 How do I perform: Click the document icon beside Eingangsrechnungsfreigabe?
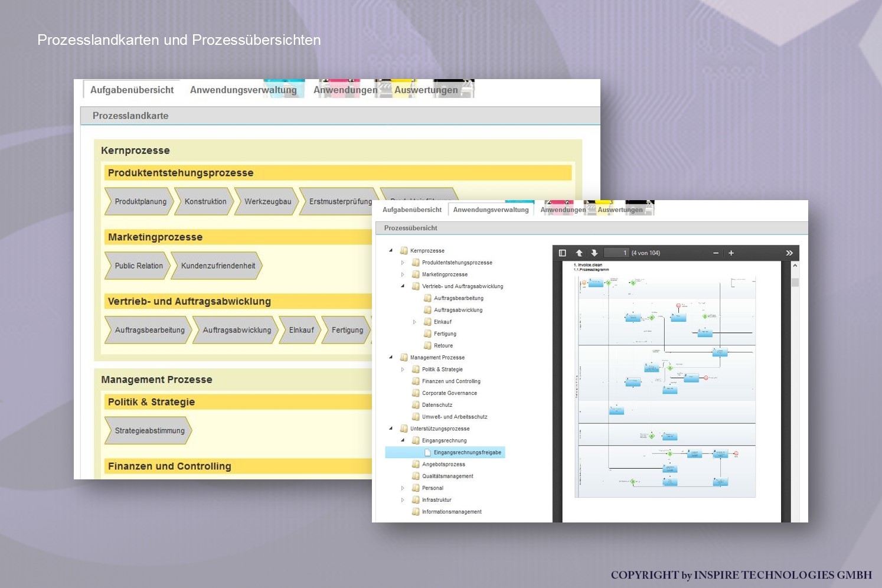(427, 453)
